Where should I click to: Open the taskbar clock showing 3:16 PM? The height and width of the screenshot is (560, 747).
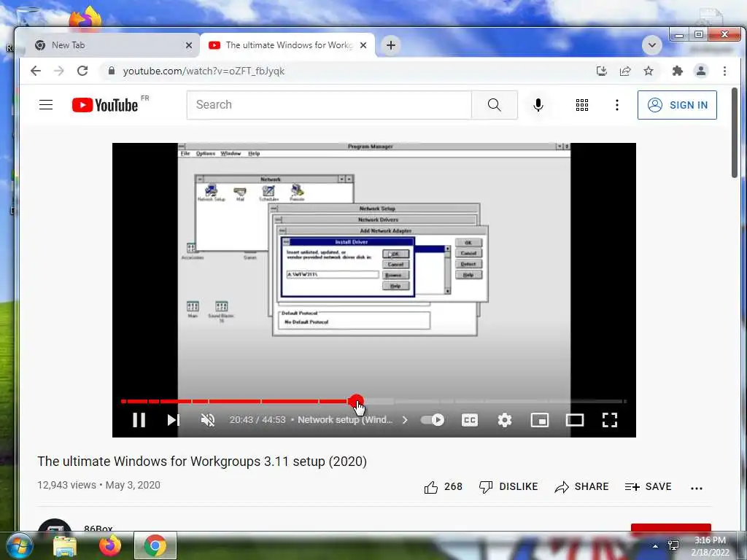click(710, 546)
